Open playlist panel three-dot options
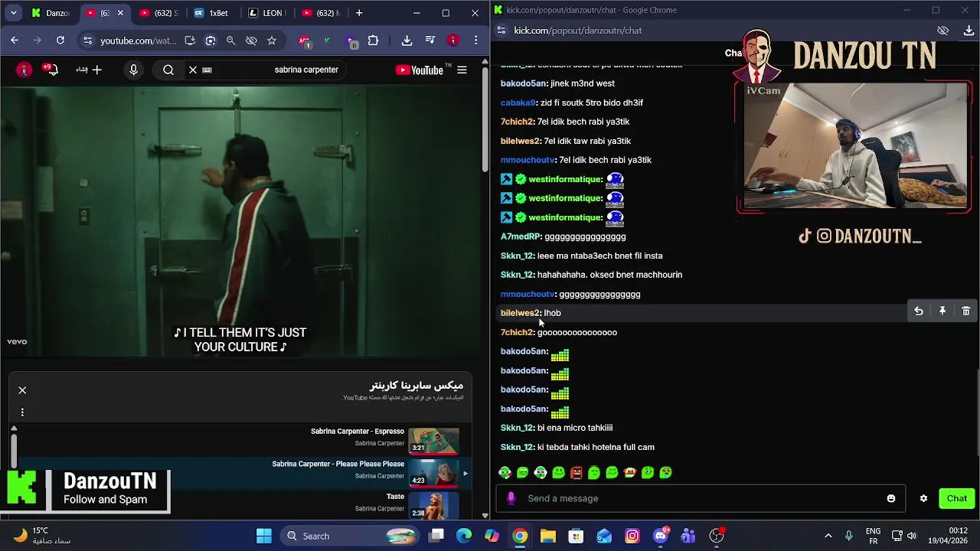This screenshot has height=551, width=980. 22,412
